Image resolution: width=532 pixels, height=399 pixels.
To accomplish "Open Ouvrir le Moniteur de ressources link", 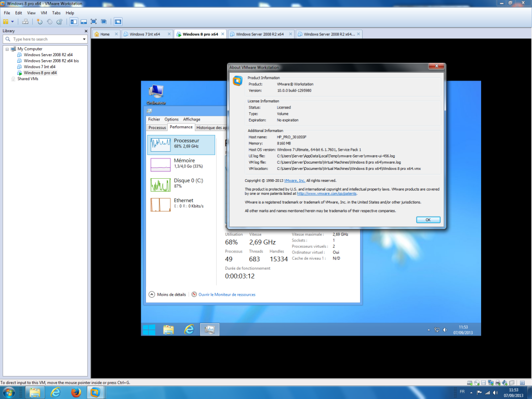I will (x=223, y=295).
